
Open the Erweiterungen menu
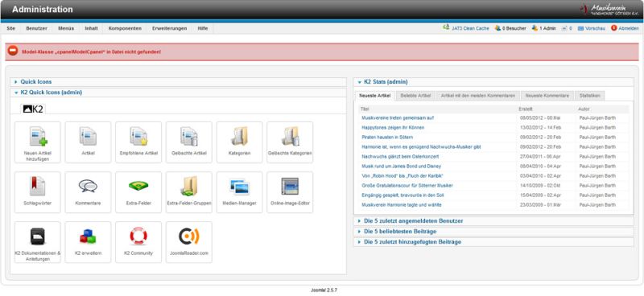170,28
